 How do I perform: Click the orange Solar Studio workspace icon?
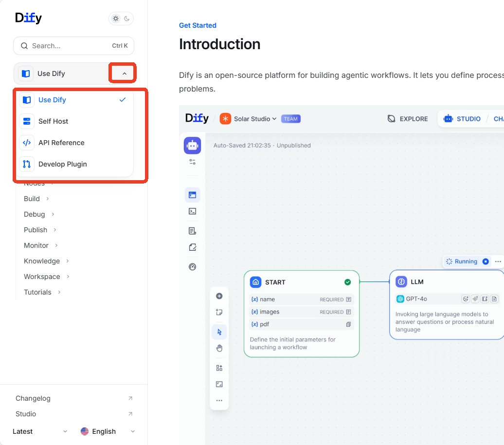tap(225, 119)
